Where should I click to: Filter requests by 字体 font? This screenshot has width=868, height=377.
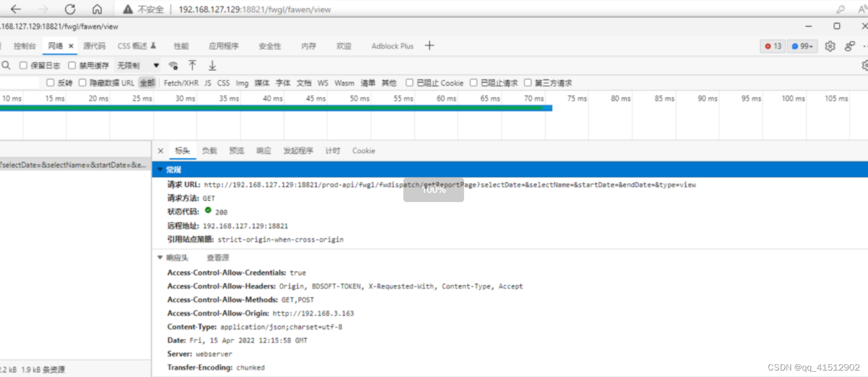[x=283, y=83]
